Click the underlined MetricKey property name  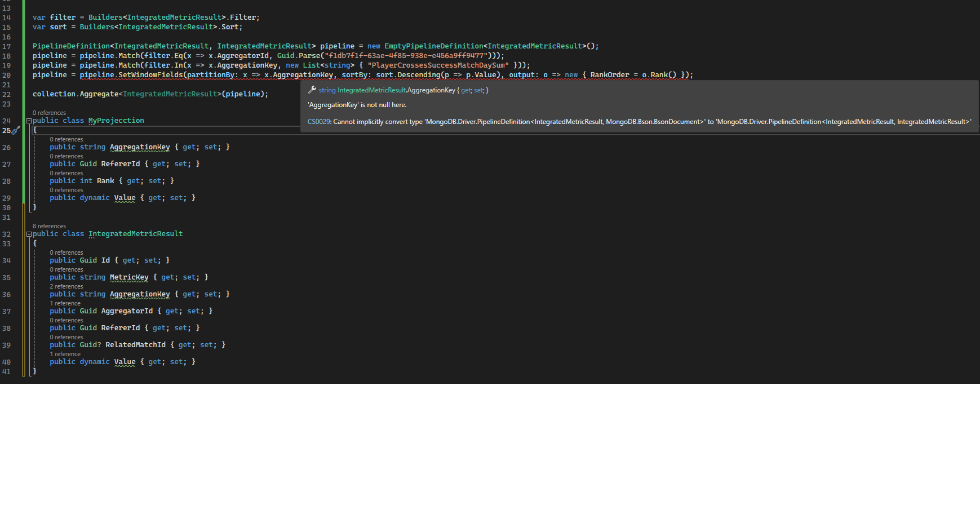[129, 277]
